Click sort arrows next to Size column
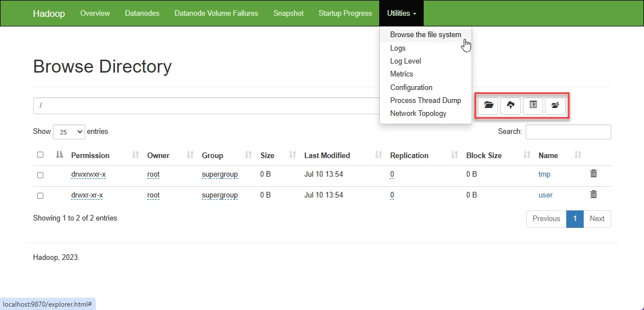 (292, 155)
